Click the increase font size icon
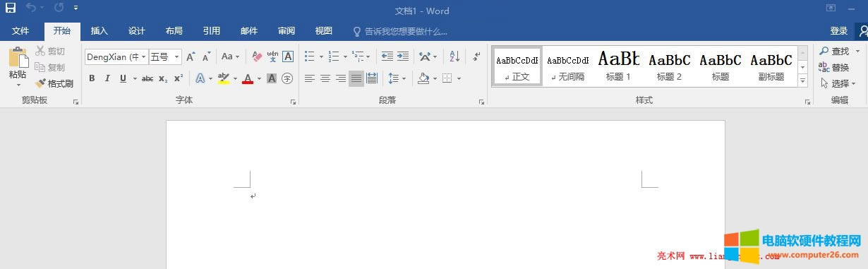This screenshot has height=269, width=868. point(191,56)
